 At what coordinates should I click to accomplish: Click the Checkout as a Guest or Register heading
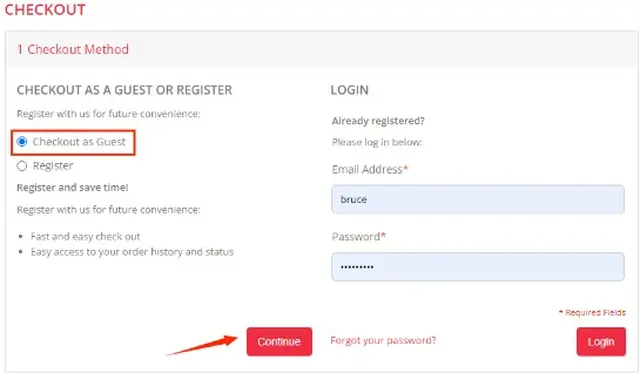pos(124,90)
